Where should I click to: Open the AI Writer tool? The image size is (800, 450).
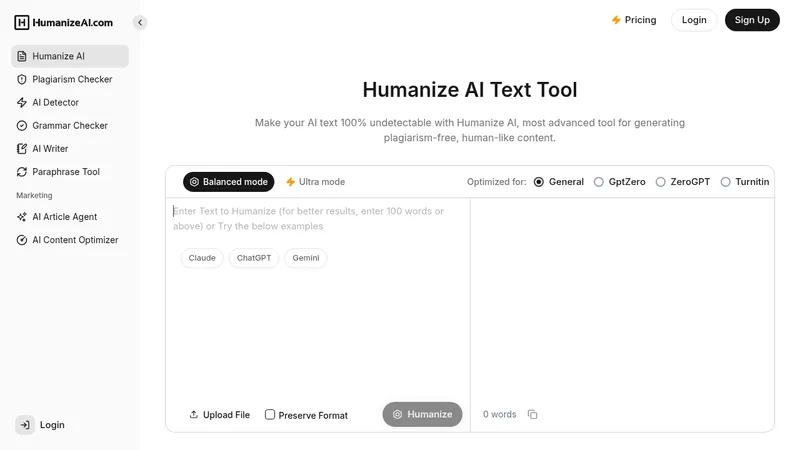click(70, 148)
